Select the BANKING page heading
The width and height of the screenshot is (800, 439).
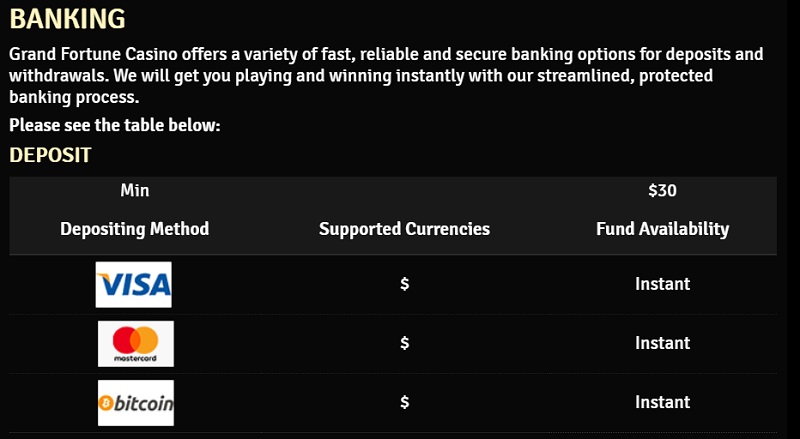[67, 19]
